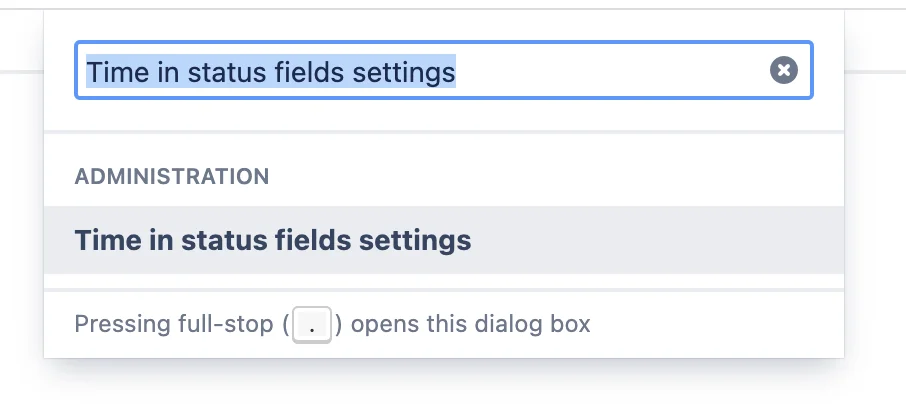Screen dimensions: 906x408
Task: Click the 'Pressing full-stop' hint text
Action: [174, 324]
